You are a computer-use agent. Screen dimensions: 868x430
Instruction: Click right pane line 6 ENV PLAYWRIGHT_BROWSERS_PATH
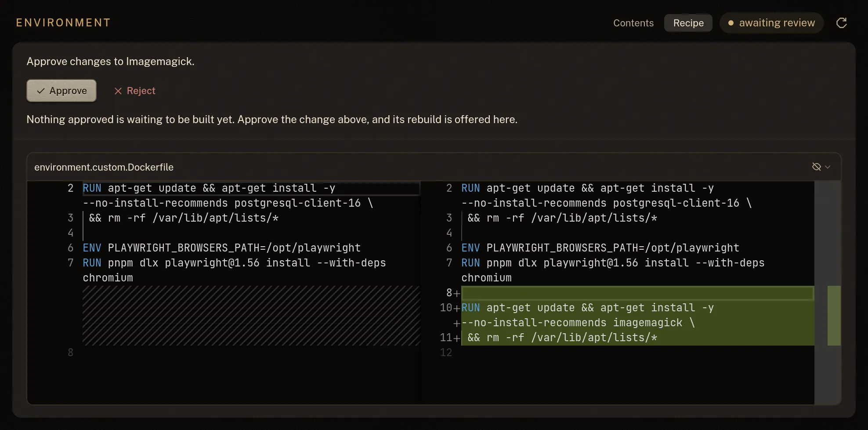click(x=600, y=248)
